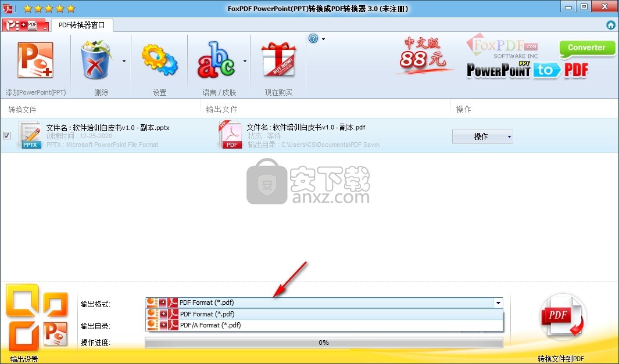Click the 语言 / 皮肤 label button
The width and height of the screenshot is (619, 364).
(x=219, y=92)
